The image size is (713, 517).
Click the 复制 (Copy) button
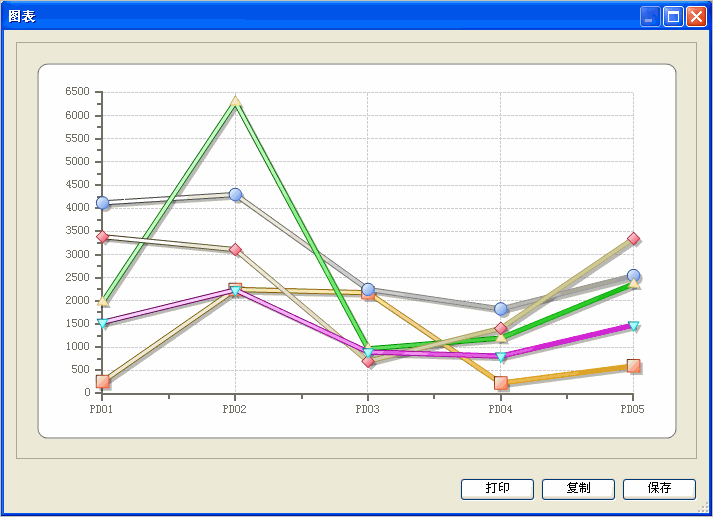coord(578,489)
